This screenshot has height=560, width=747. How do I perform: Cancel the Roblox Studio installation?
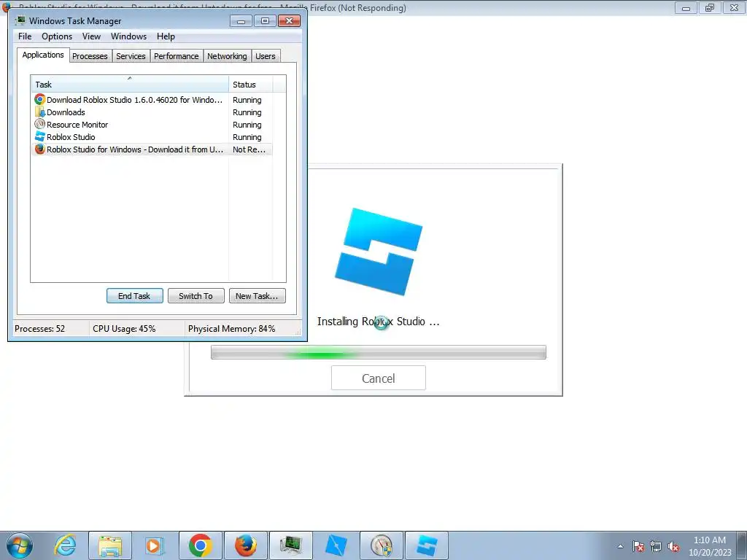(379, 378)
